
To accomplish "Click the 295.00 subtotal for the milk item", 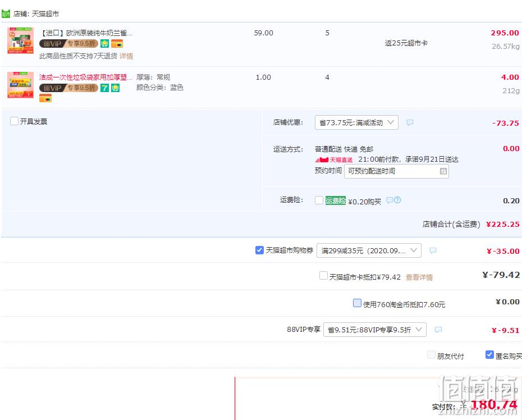I will click(505, 33).
